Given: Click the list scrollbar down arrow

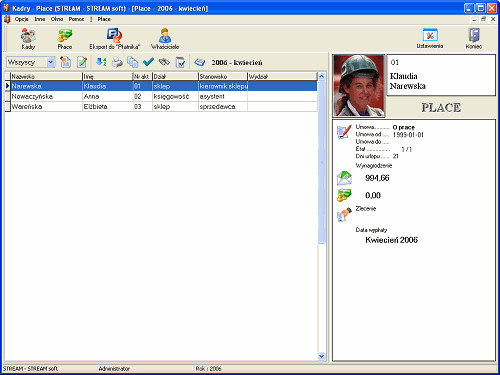Looking at the screenshot, I should [321, 356].
